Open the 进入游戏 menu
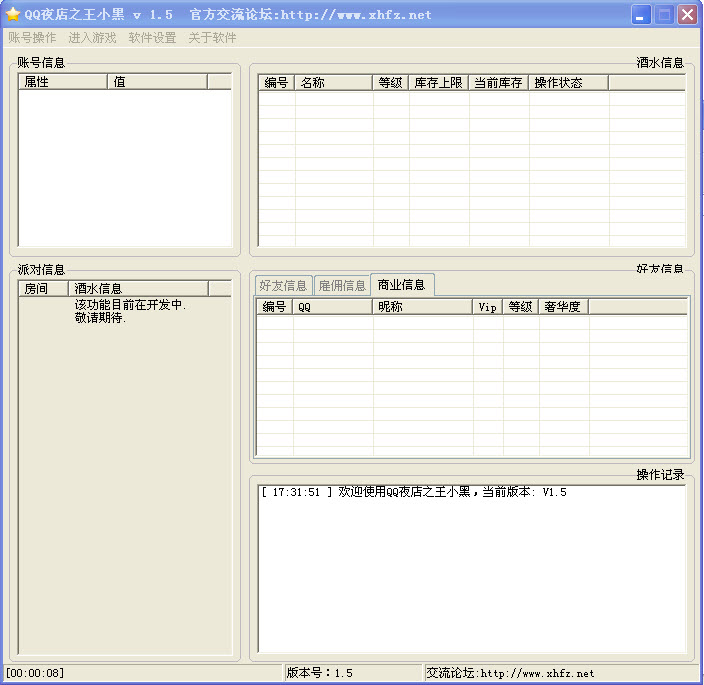Image resolution: width=704 pixels, height=685 pixels. [x=92, y=38]
